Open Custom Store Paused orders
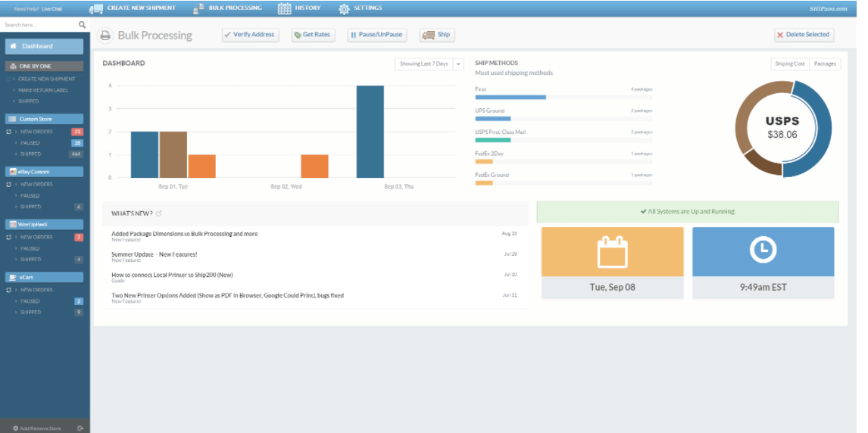Image resolution: width=868 pixels, height=433 pixels. click(30, 143)
